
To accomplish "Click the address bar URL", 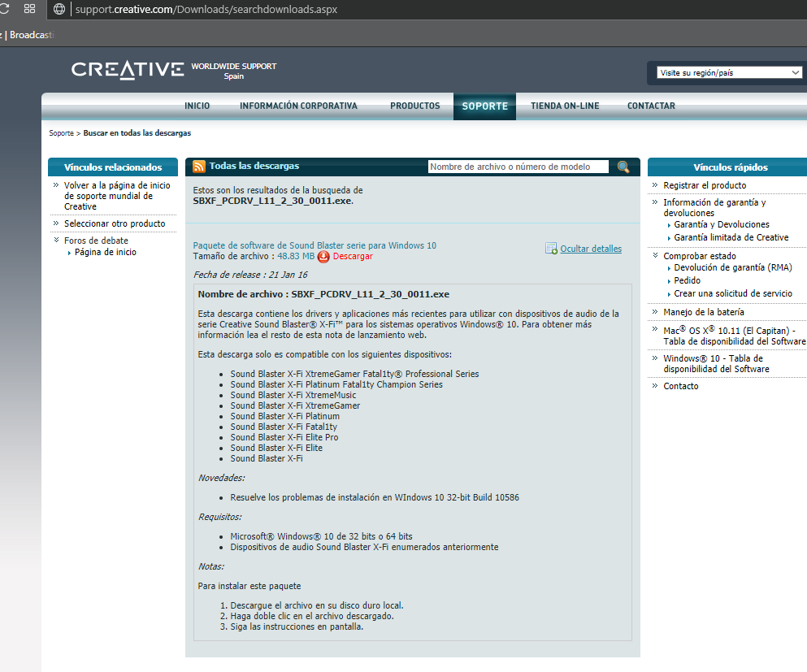I will point(206,9).
